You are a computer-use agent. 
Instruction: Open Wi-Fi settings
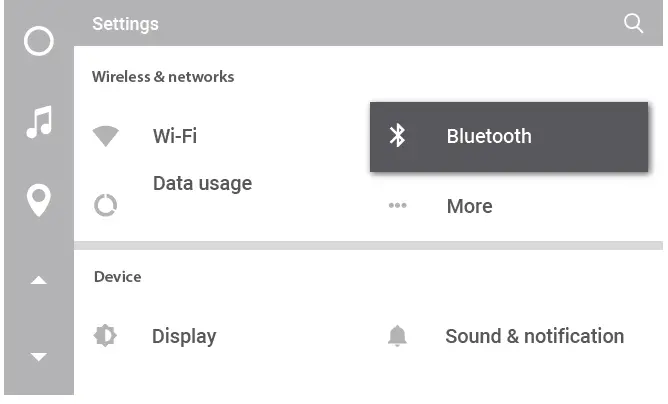[175, 136]
